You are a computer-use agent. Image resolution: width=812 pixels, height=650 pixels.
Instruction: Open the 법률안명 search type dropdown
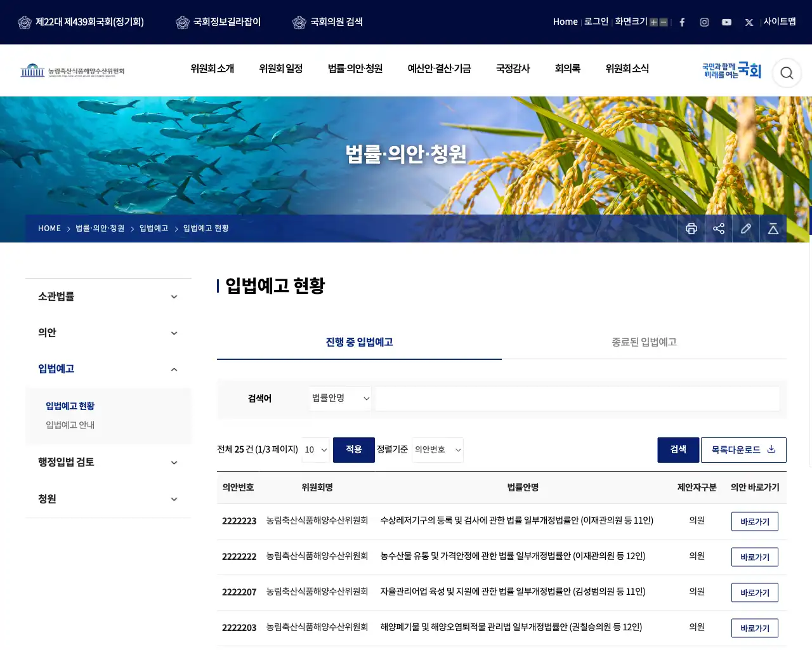(341, 398)
